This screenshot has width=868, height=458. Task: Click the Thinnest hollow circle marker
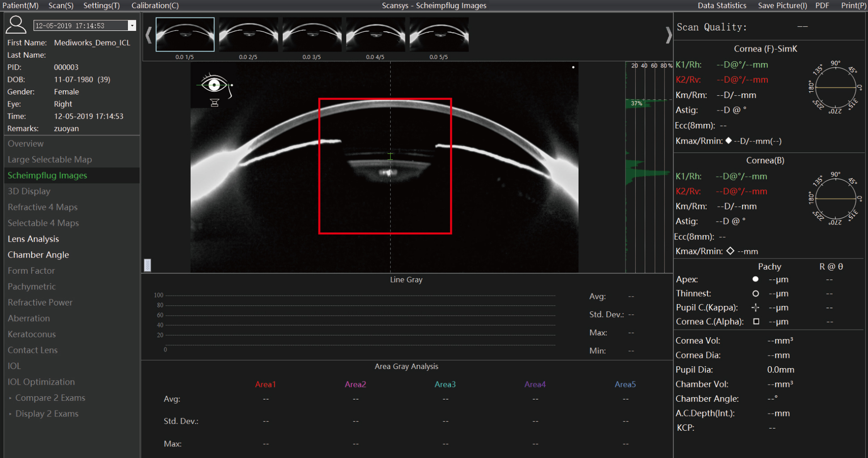click(756, 293)
